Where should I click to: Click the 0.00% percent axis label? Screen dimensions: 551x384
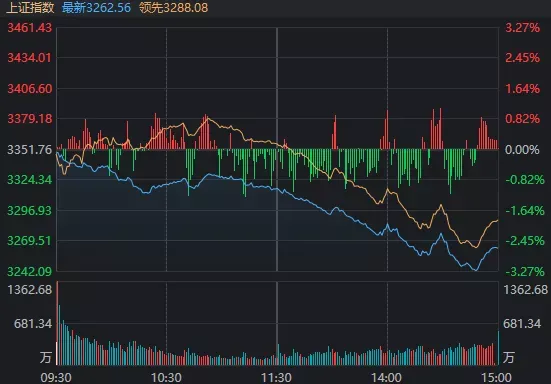[522, 150]
